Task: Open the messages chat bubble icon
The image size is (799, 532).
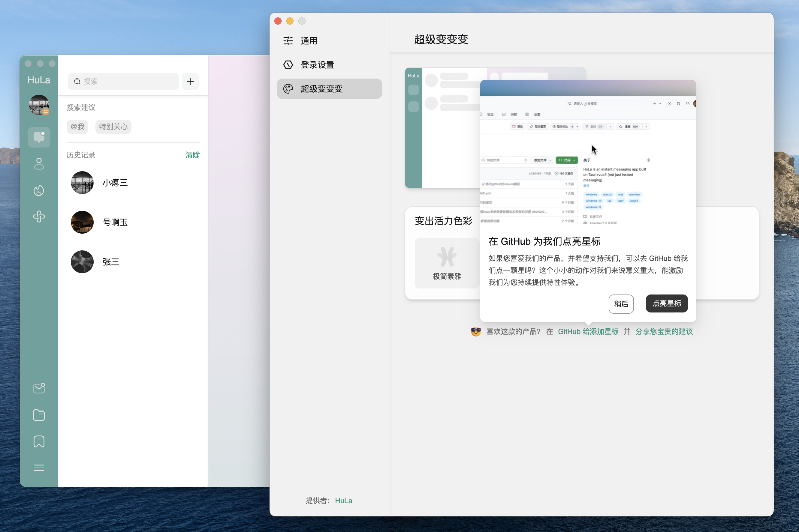Action: [x=39, y=137]
